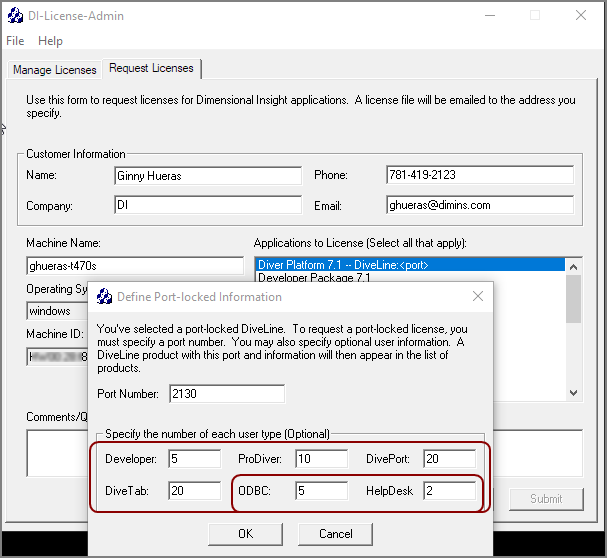This screenshot has width=607, height=558.
Task: Open the File menu
Action: [x=15, y=41]
